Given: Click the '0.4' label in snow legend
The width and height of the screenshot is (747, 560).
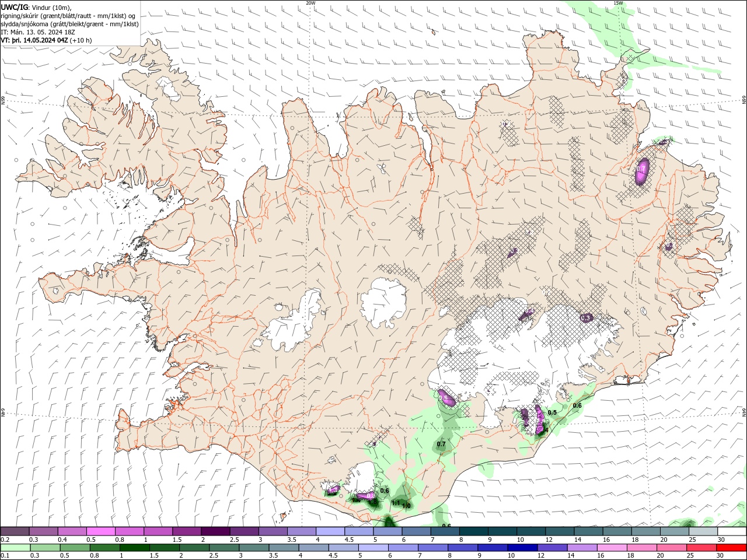Looking at the screenshot, I should coord(62,540).
